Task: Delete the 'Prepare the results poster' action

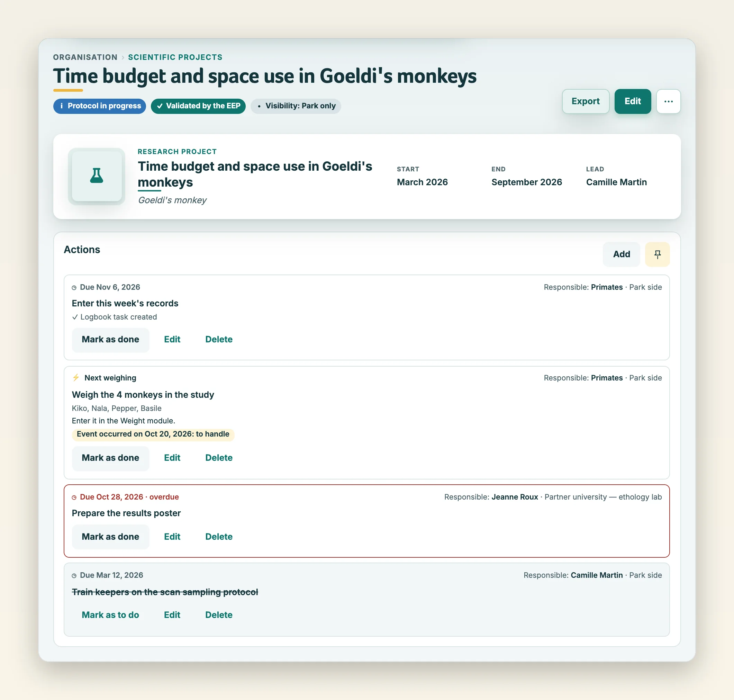Action: (219, 537)
